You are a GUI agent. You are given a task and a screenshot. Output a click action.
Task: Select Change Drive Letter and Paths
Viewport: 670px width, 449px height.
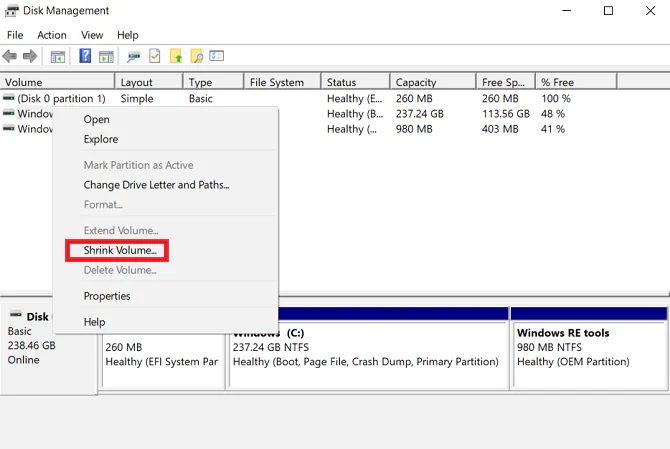[x=156, y=185]
